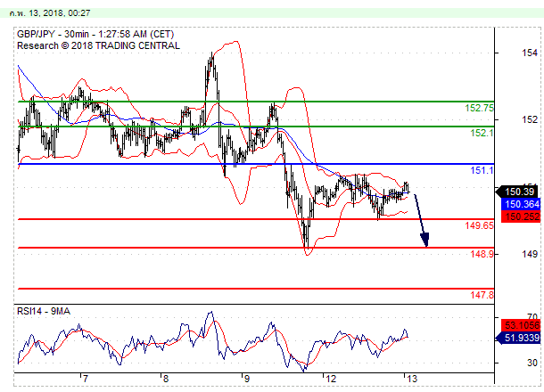Click the 151.1 blue pivot level label
Viewport: 544px width, 392px height.
(482, 170)
